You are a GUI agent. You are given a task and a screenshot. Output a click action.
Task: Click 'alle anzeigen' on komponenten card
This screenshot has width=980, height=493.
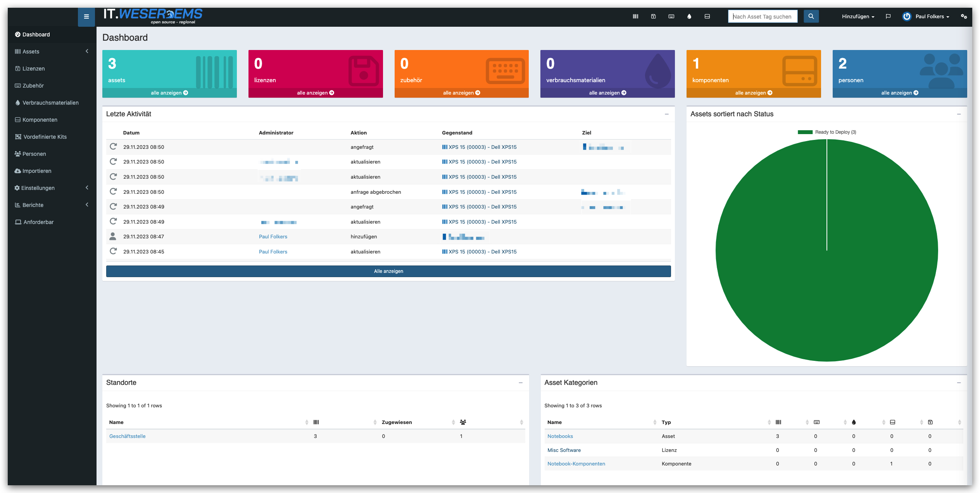754,93
